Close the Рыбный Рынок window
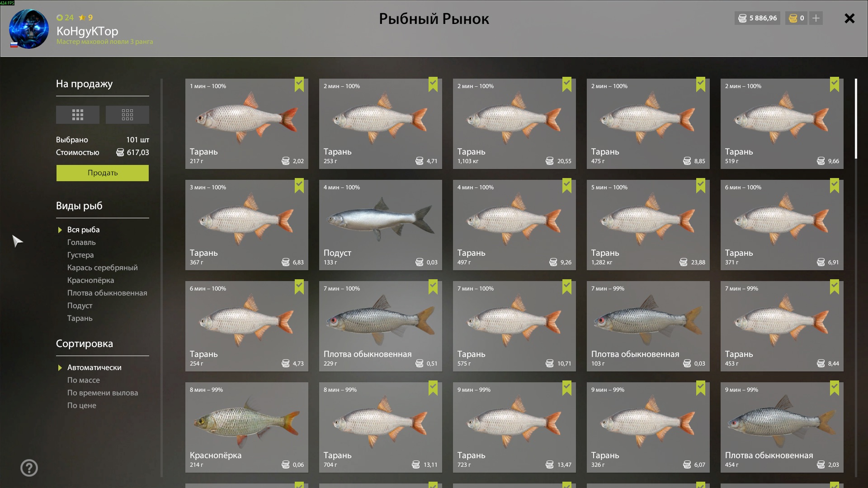 [849, 18]
